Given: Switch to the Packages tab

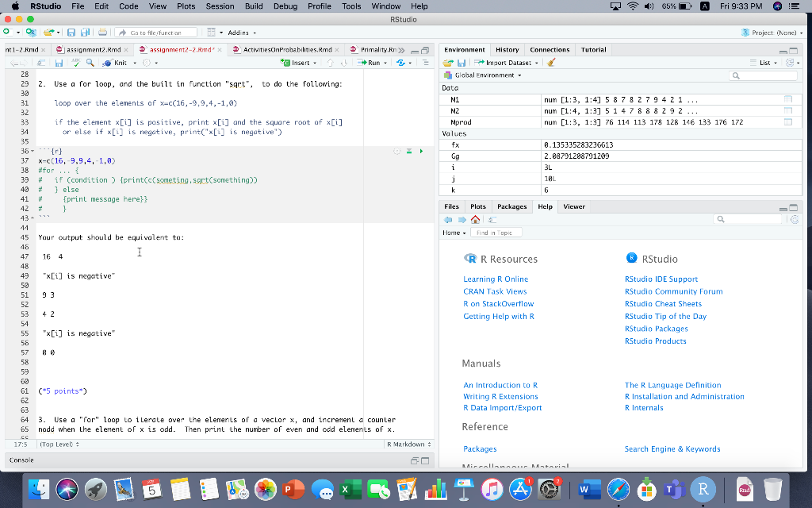Looking at the screenshot, I should click(512, 206).
